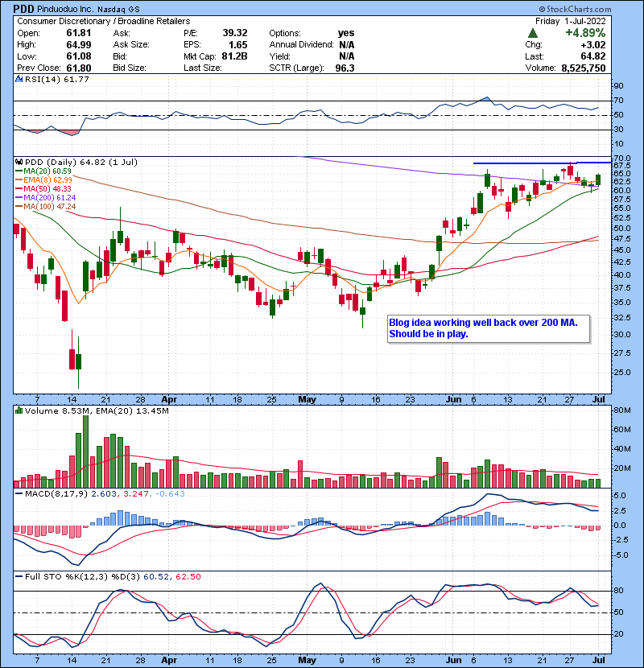Click the Volume value 8,525,750

[584, 68]
